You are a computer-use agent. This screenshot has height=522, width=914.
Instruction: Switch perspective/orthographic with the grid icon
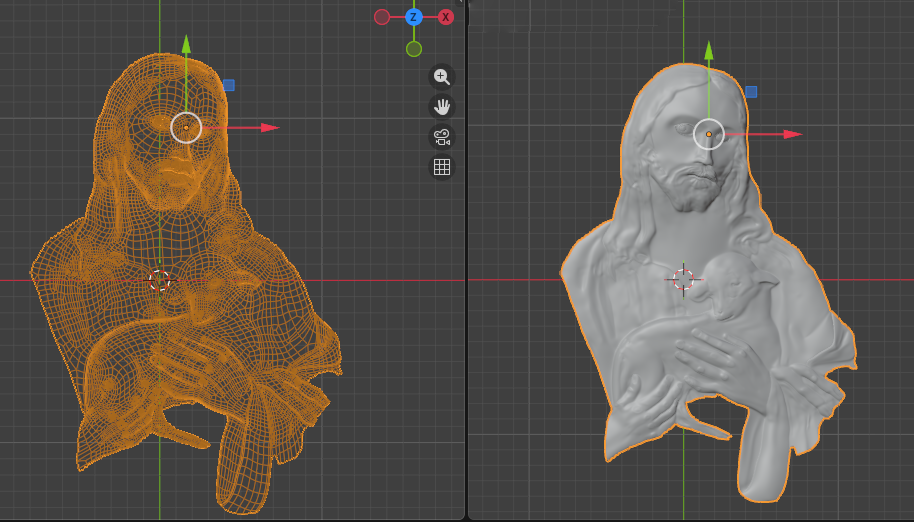coord(442,167)
